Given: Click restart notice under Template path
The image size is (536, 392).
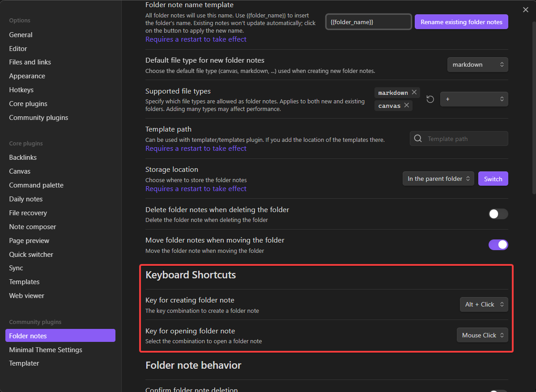Looking at the screenshot, I should 196,148.
